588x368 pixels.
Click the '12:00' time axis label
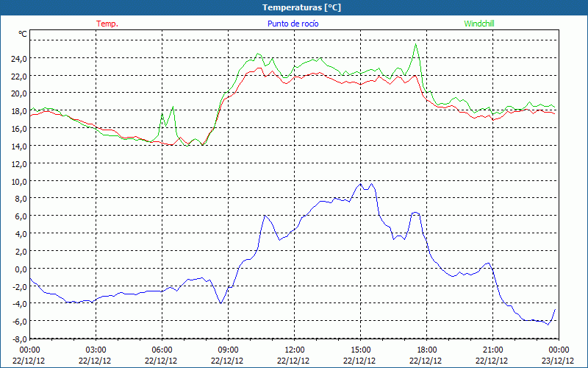(x=295, y=350)
